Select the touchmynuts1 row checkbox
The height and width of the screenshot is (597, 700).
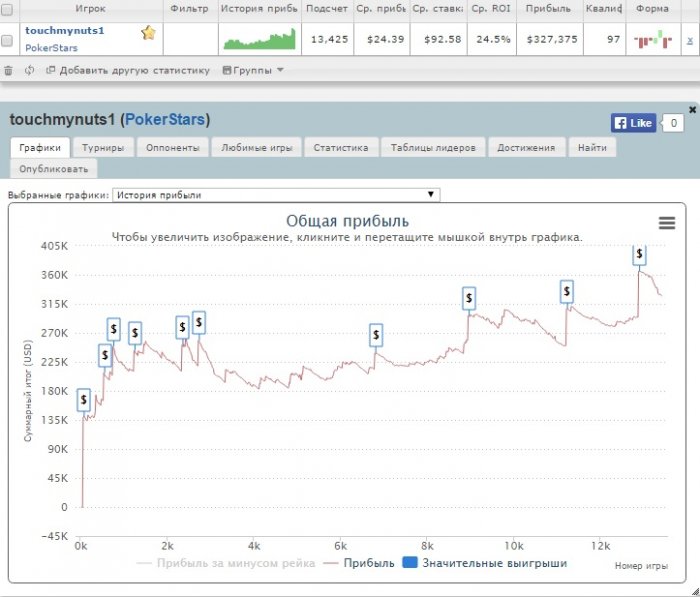click(8, 40)
